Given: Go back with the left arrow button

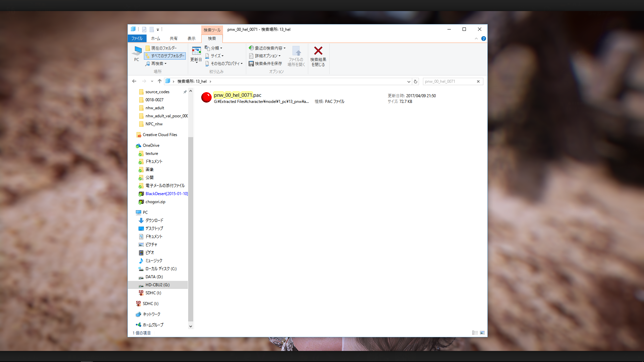Looking at the screenshot, I should click(134, 81).
